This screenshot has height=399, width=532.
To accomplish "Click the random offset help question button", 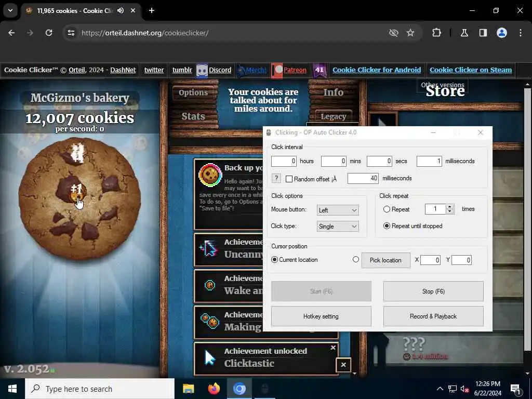I will pyautogui.click(x=276, y=178).
